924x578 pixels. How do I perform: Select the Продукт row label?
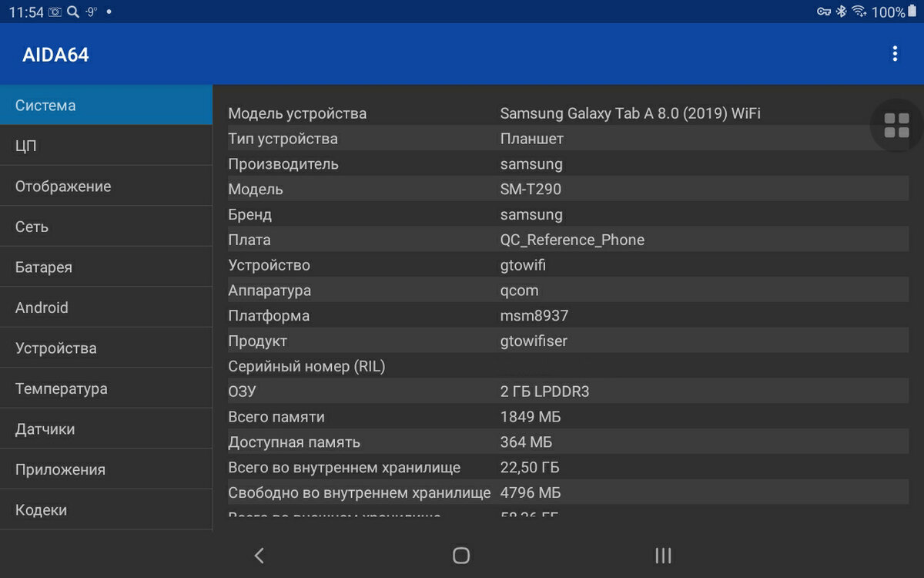[257, 341]
